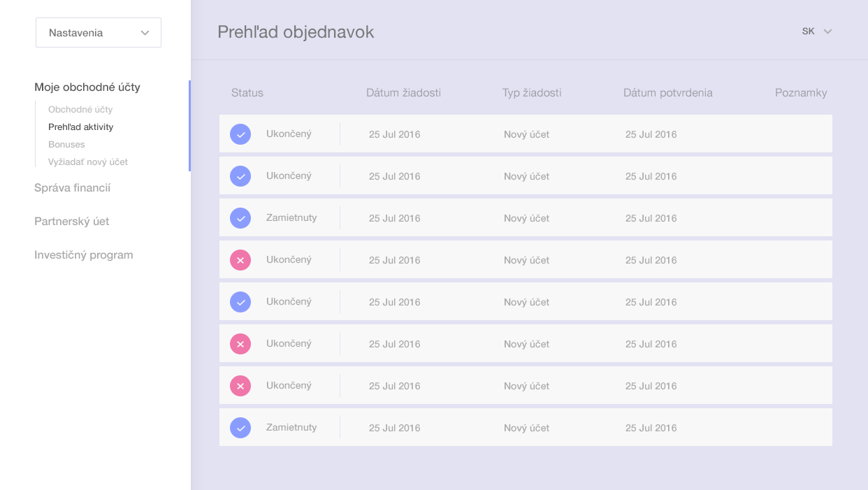Screen dimensions: 868x490
Task: Select Prehľad aktivity submenu item
Action: [81, 127]
